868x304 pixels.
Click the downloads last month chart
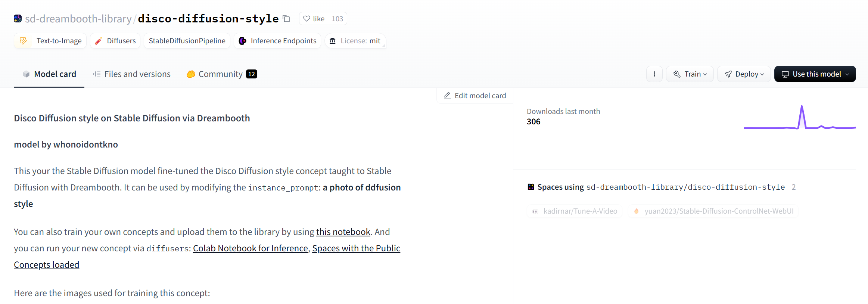click(800, 119)
